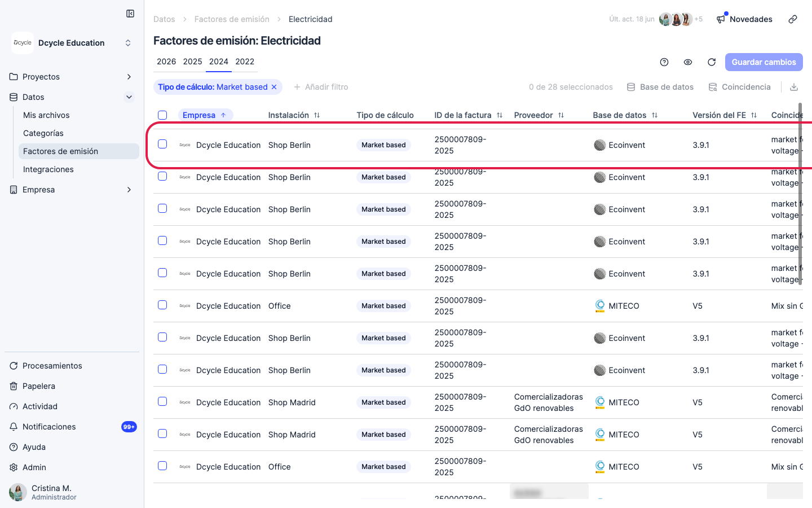This screenshot has width=812, height=508.
Task: Download the table data
Action: (x=794, y=87)
